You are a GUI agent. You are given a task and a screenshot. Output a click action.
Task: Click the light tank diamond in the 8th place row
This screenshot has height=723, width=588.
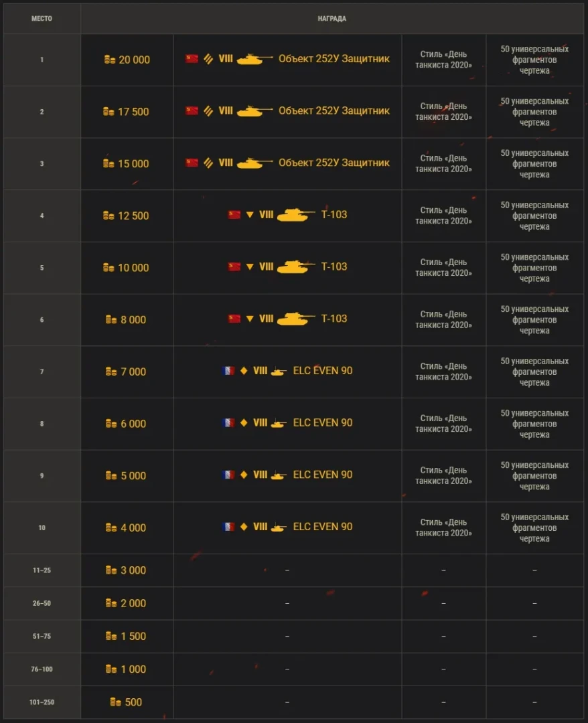244,422
